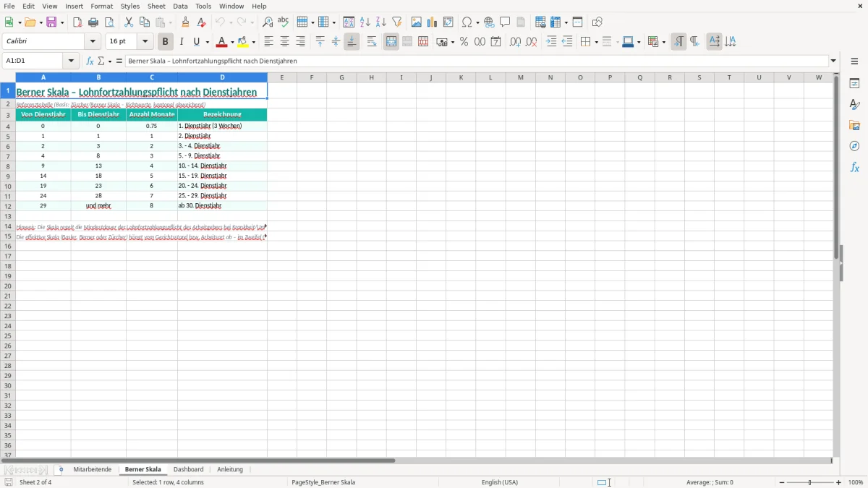The image size is (868, 488).
Task: Open font color dropdown arrow
Action: [232, 42]
